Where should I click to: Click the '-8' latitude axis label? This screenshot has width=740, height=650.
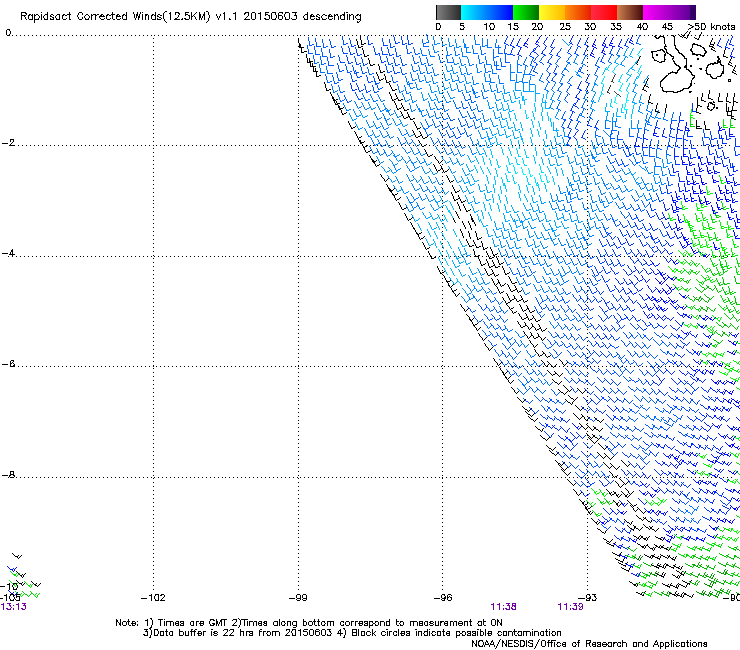coord(8,475)
